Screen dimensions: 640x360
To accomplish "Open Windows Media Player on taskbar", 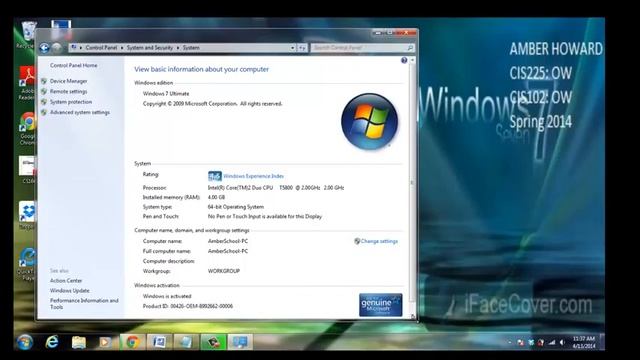I will 105,342.
